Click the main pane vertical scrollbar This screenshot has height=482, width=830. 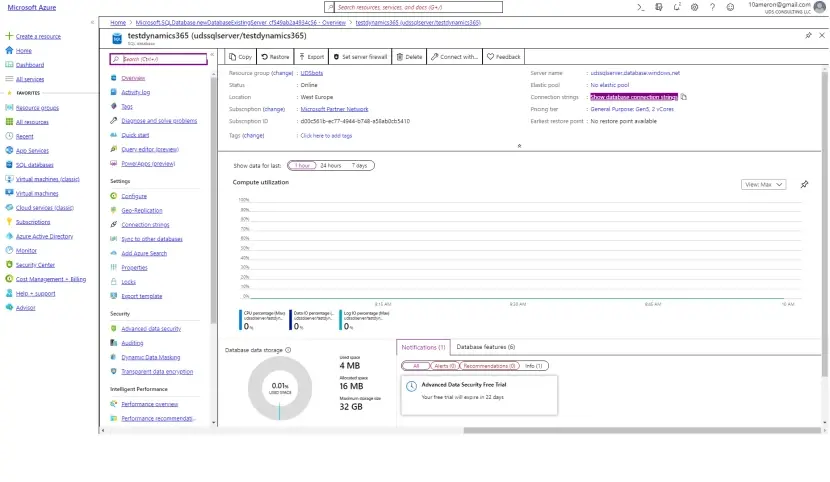pos(825,223)
